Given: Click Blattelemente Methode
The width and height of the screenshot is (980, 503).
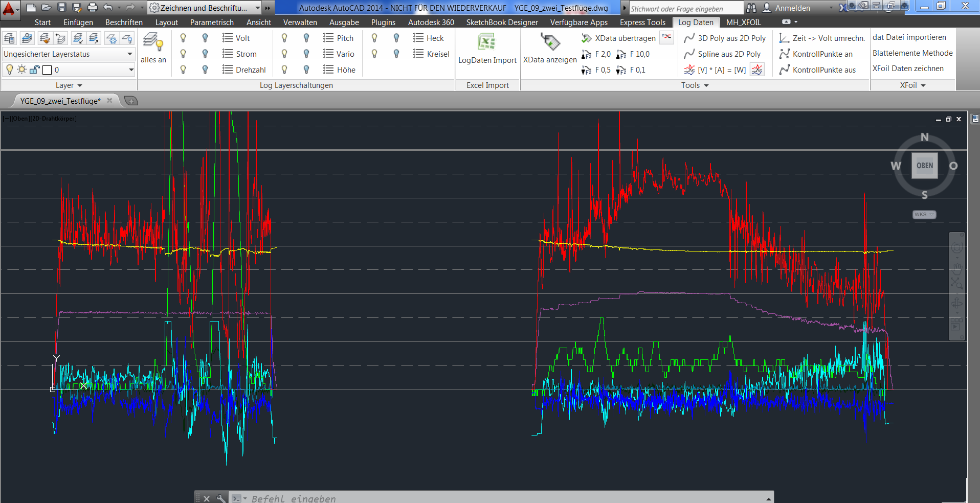Looking at the screenshot, I should (912, 53).
